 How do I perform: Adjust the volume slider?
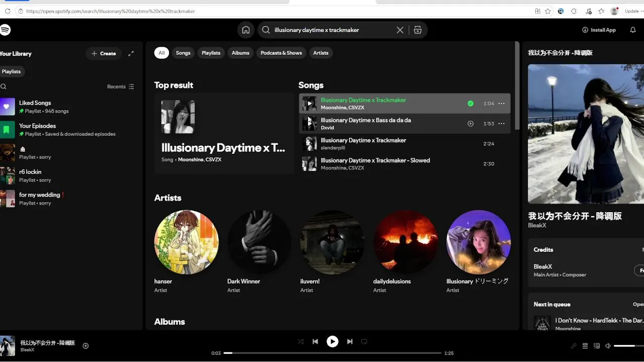(629, 346)
